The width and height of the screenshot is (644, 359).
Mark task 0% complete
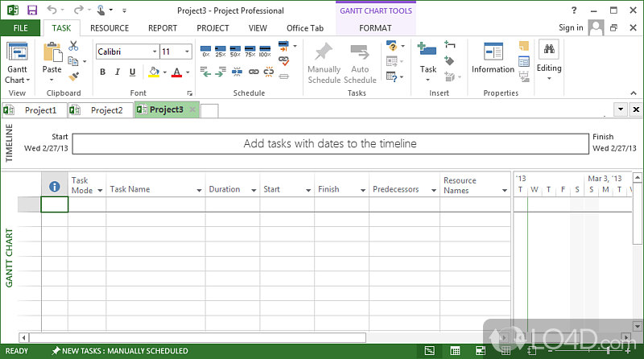206,52
